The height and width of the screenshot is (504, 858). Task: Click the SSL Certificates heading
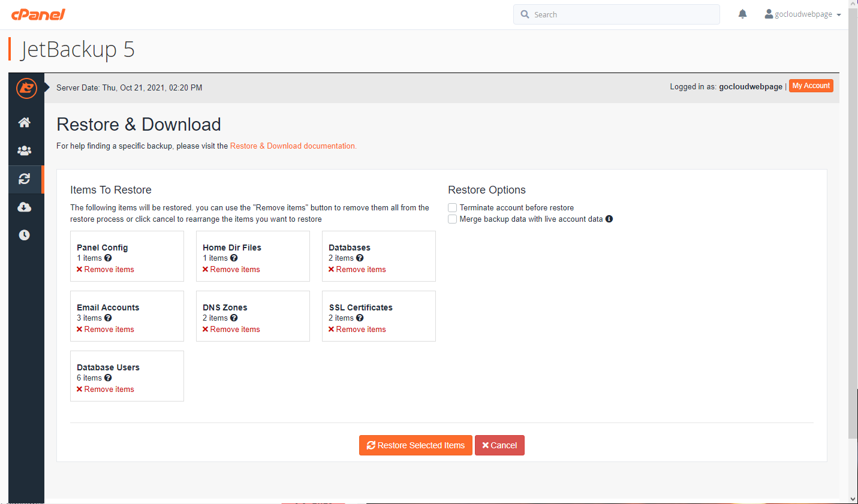tap(360, 307)
